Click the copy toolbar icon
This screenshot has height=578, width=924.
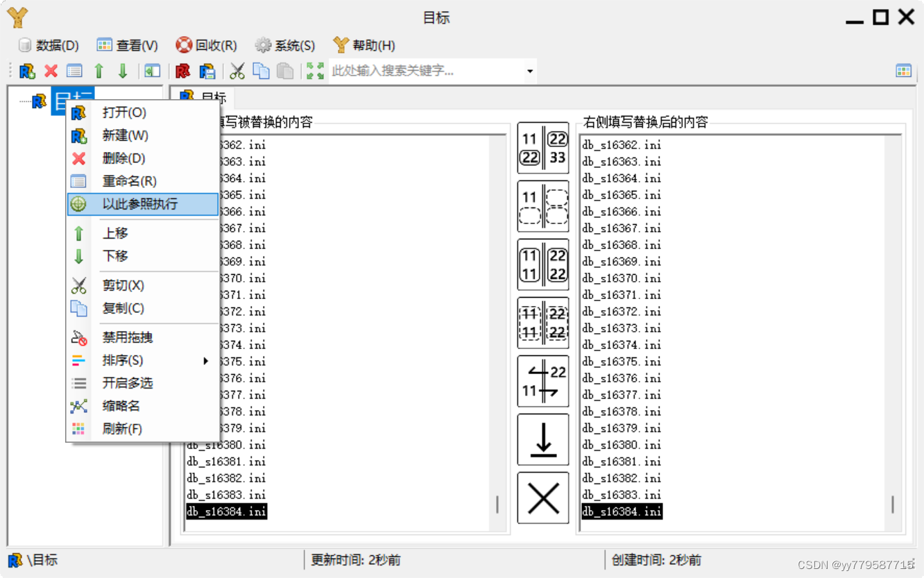coord(261,71)
